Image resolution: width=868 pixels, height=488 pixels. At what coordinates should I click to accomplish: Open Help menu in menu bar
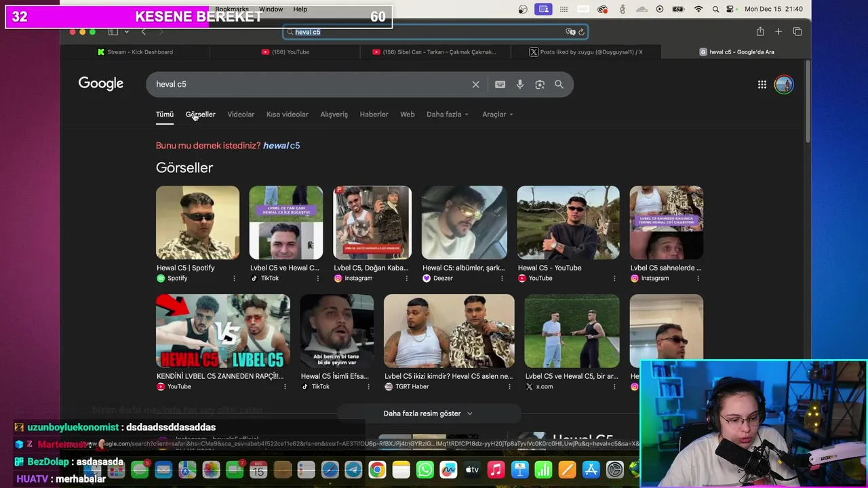click(x=300, y=9)
